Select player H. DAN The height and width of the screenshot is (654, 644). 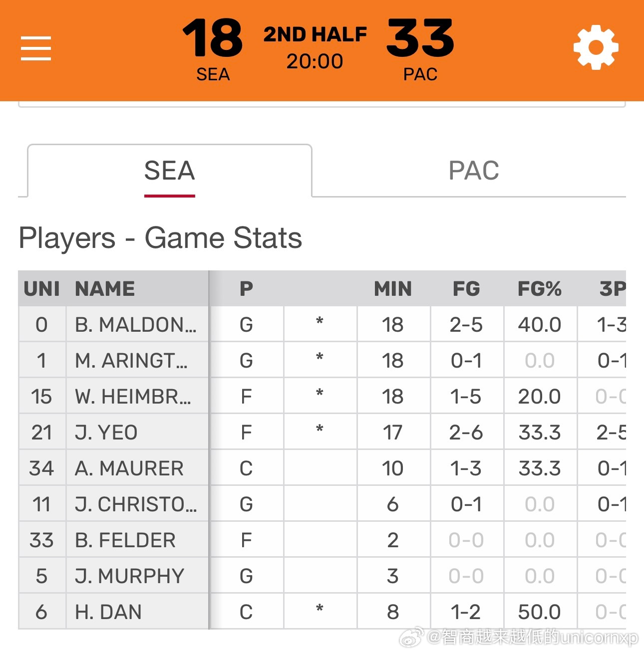click(108, 612)
